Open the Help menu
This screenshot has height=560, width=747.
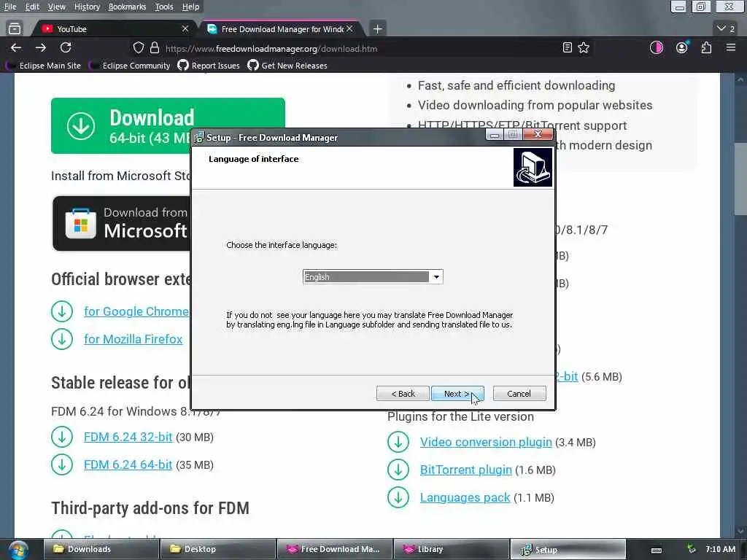190,7
